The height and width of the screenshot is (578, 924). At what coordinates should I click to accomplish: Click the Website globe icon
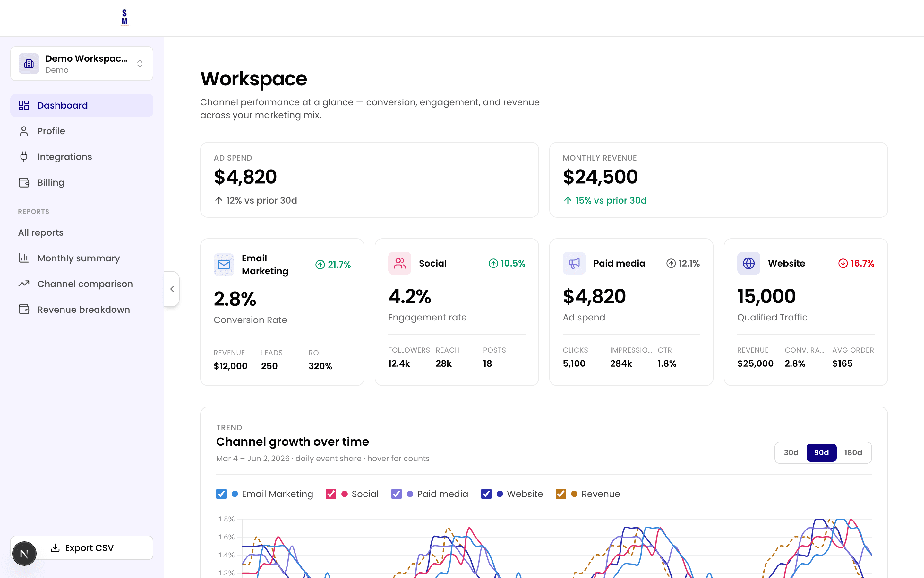749,263
